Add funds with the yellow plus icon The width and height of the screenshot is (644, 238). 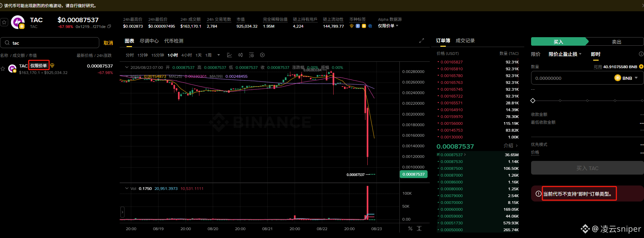pos(641,66)
